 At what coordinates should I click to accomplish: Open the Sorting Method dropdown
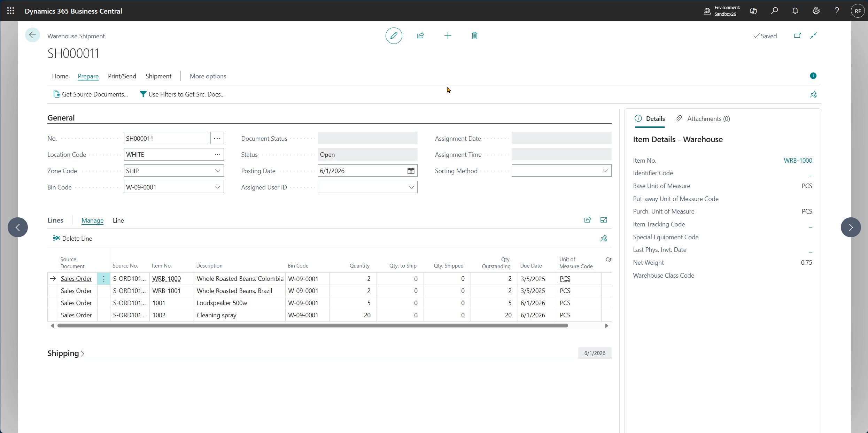point(605,171)
